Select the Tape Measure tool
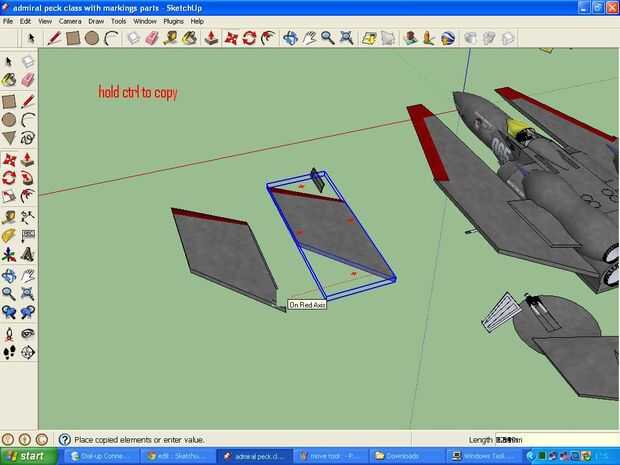The image size is (620, 465). click(9, 217)
